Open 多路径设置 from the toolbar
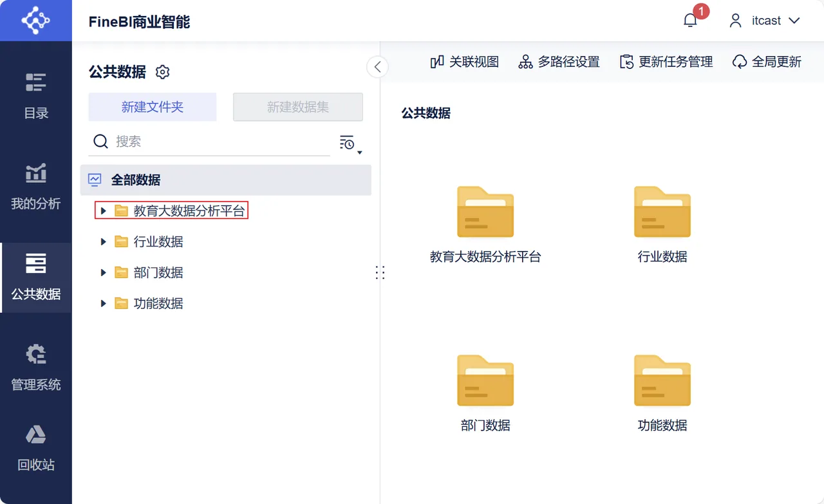This screenshot has height=504, width=824. [x=559, y=62]
